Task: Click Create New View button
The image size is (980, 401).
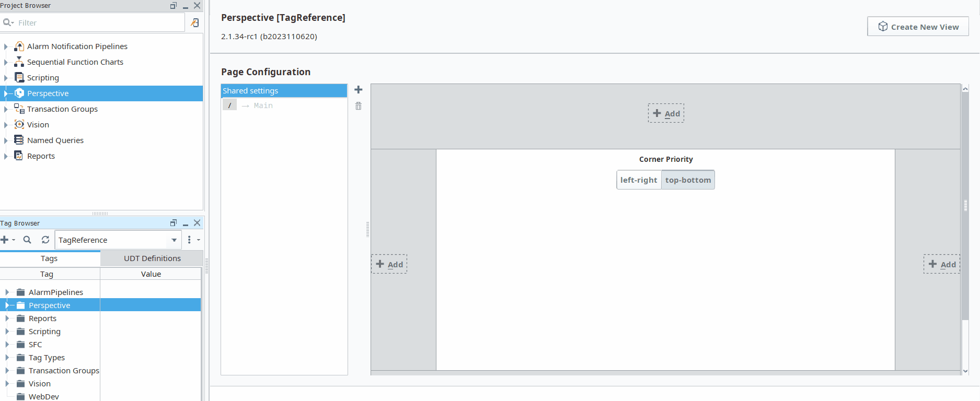Action: 918,27
